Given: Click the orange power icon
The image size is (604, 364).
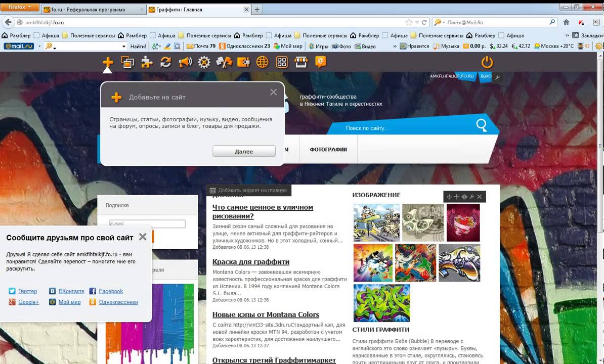Looking at the screenshot, I should [x=487, y=62].
